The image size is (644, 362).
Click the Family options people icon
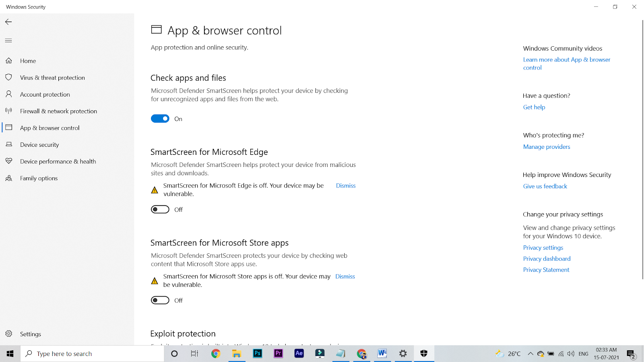click(x=9, y=178)
